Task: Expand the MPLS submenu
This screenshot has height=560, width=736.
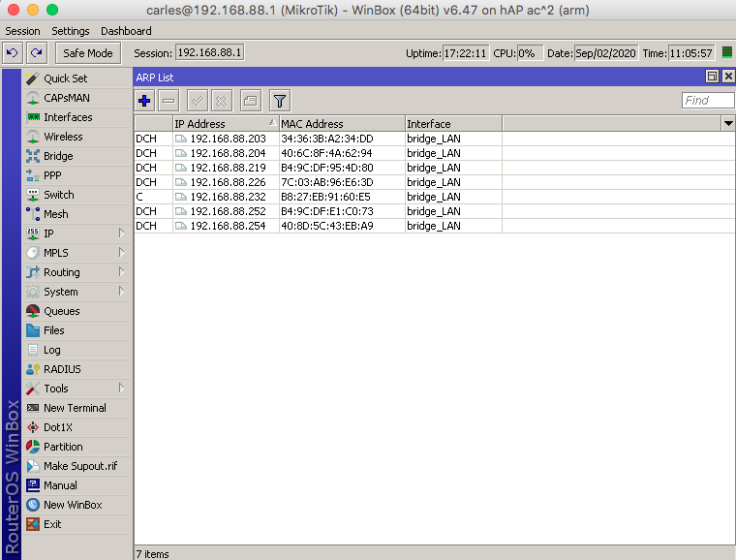Action: pyautogui.click(x=77, y=253)
